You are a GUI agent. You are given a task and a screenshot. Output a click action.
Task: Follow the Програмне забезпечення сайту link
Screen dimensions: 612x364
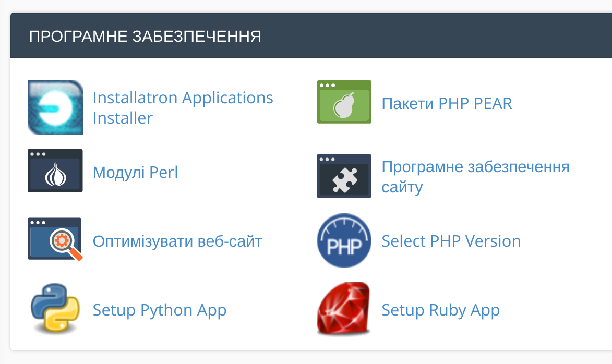tap(475, 167)
